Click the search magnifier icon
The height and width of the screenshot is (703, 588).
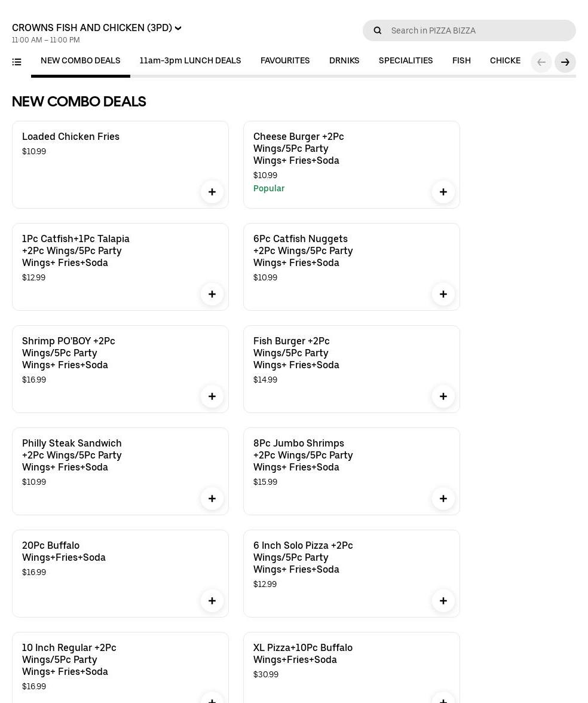378,30
